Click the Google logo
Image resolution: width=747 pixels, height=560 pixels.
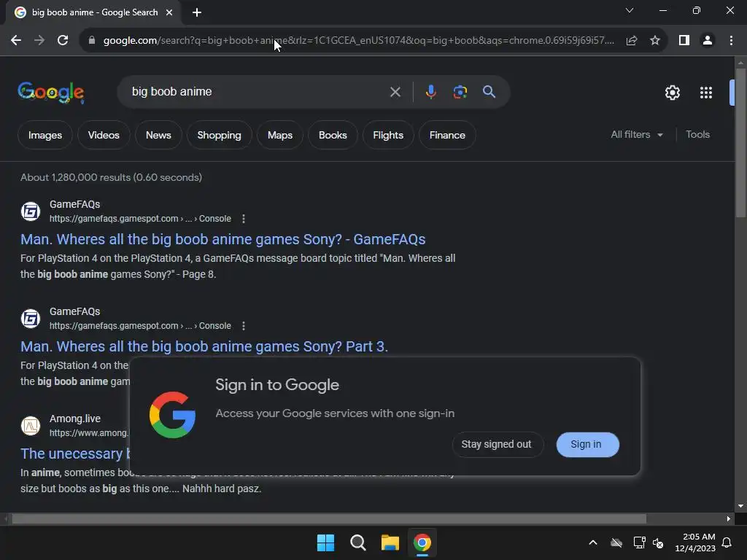51,92
